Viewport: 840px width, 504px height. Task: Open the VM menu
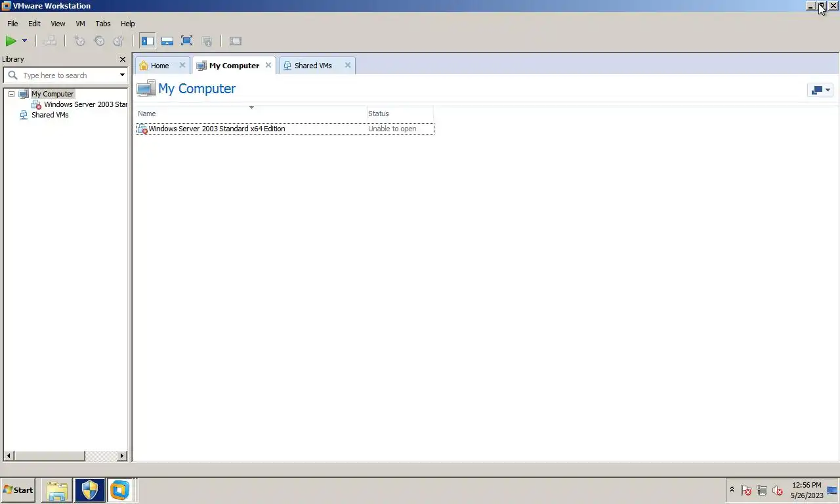(80, 24)
